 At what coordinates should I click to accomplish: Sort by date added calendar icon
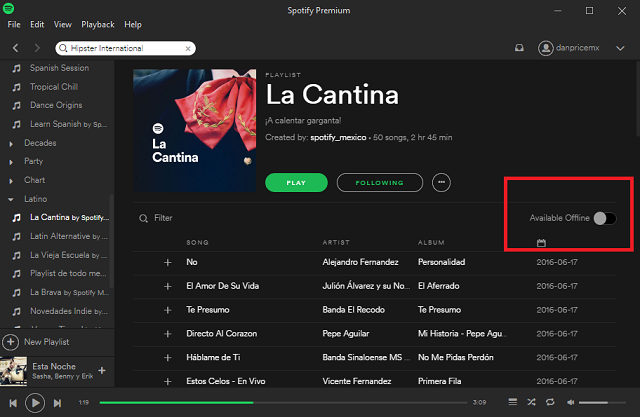point(541,243)
